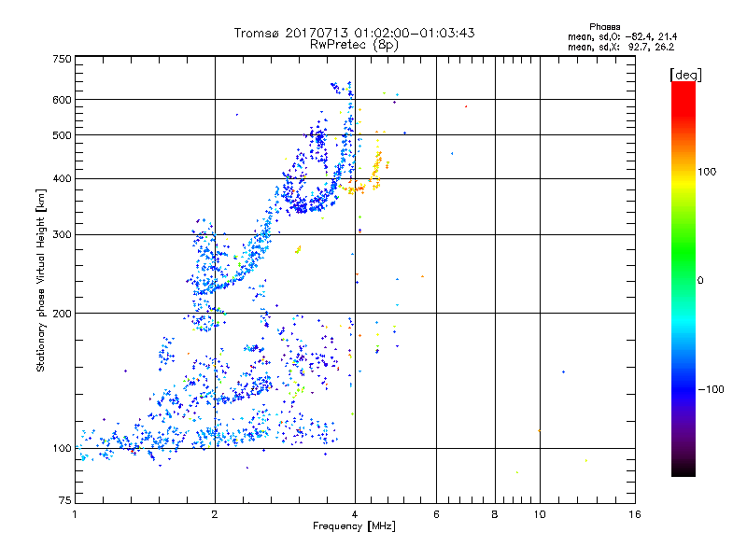Screen dimensions: 747x560
Task: Click the '4' x-axis tick label
Action: (355, 514)
